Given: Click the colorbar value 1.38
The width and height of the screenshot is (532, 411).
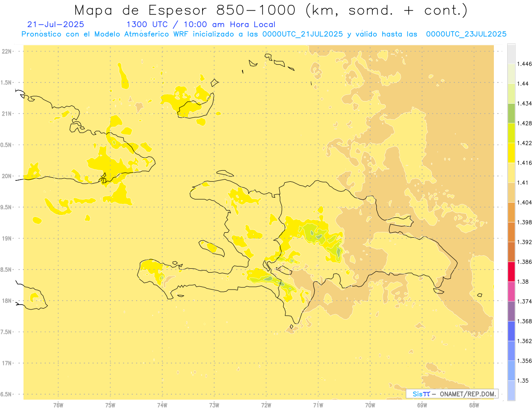Looking at the screenshot, I should (x=523, y=282).
